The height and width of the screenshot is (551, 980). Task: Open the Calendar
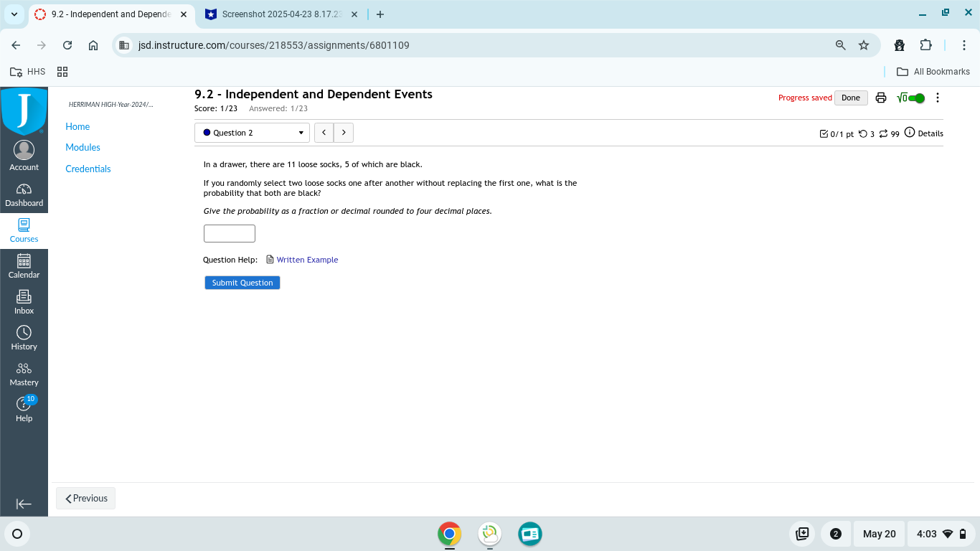coord(24,267)
